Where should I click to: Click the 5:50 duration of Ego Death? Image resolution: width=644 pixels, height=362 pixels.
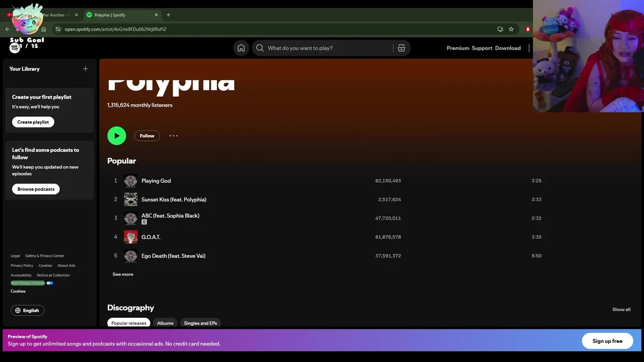tap(536, 256)
